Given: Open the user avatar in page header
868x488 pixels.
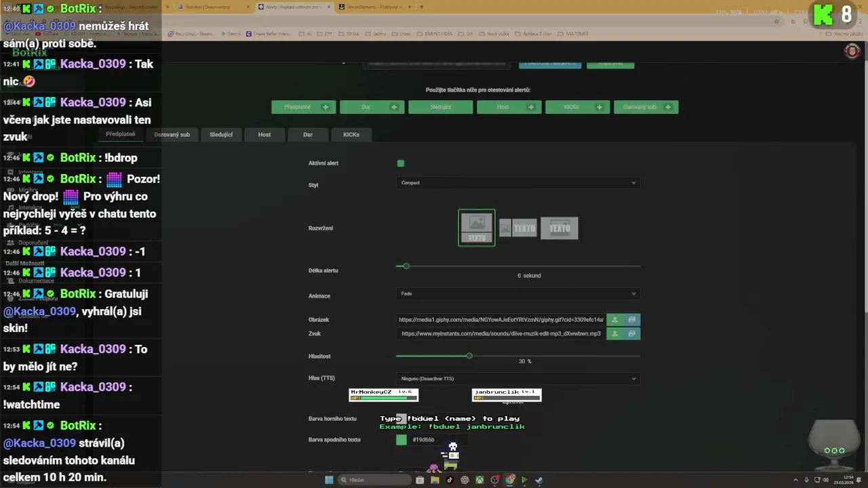Looking at the screenshot, I should tap(852, 51).
